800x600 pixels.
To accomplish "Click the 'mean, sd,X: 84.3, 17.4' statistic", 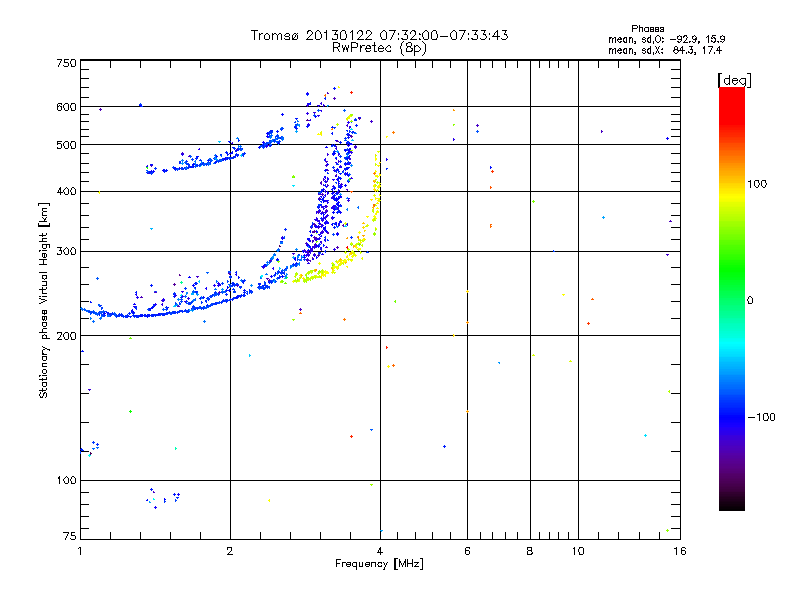I will click(665, 50).
